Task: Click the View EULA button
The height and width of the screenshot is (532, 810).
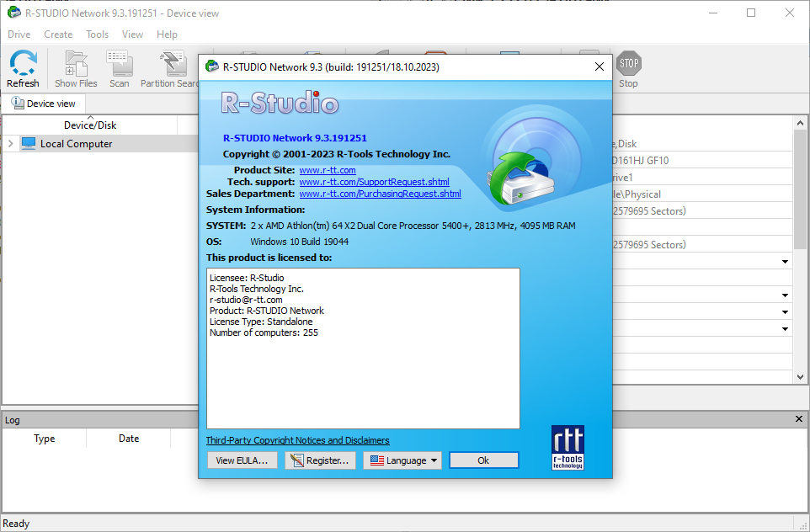Action: 242,460
